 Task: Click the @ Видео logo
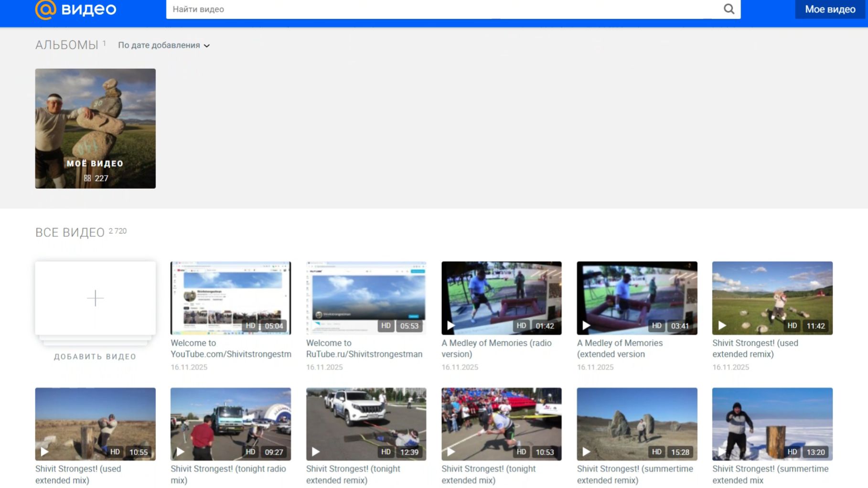(x=75, y=9)
